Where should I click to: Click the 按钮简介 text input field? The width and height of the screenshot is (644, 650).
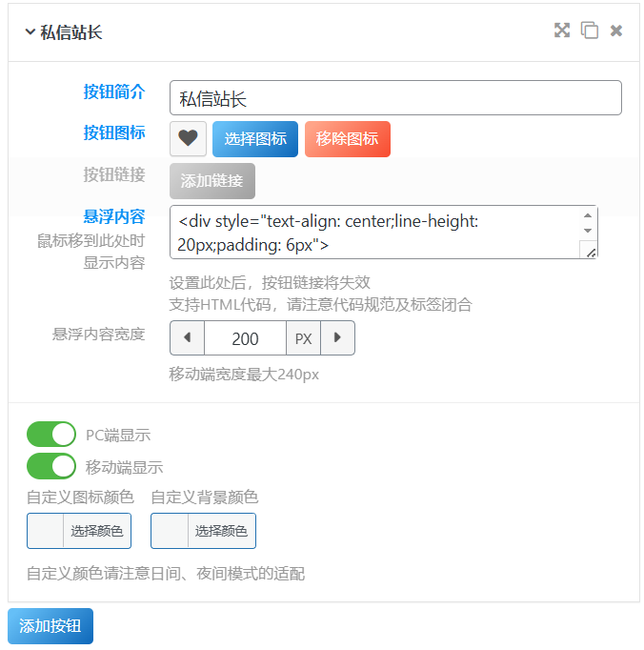pyautogui.click(x=395, y=98)
